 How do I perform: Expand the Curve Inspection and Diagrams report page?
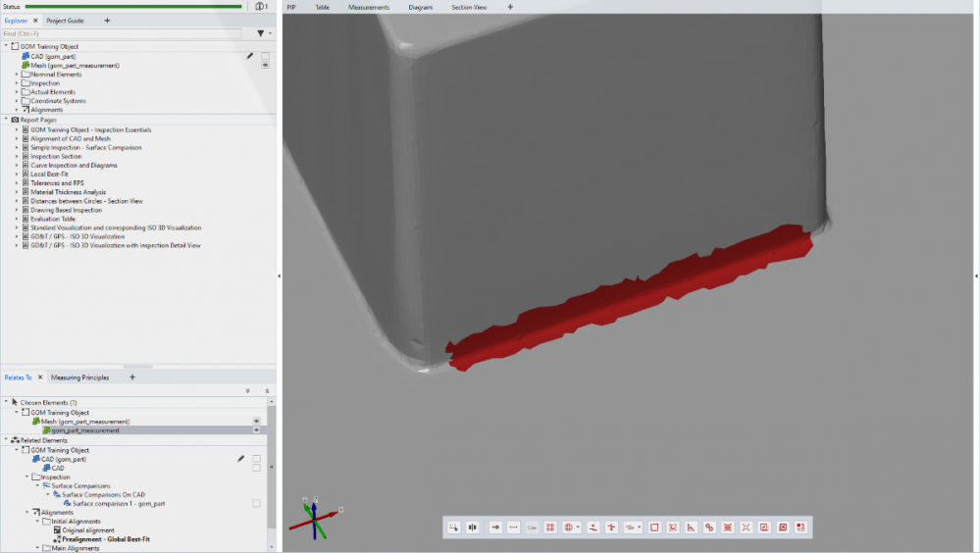[x=17, y=166]
